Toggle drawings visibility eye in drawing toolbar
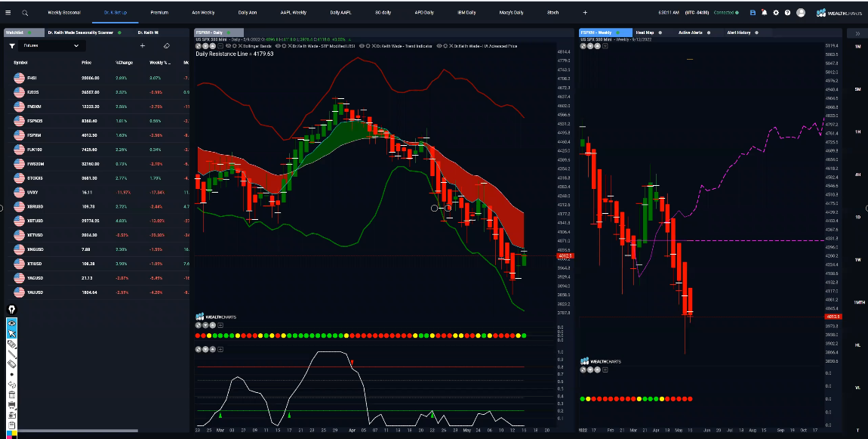Viewport: 868px width, 439px height. tap(11, 323)
